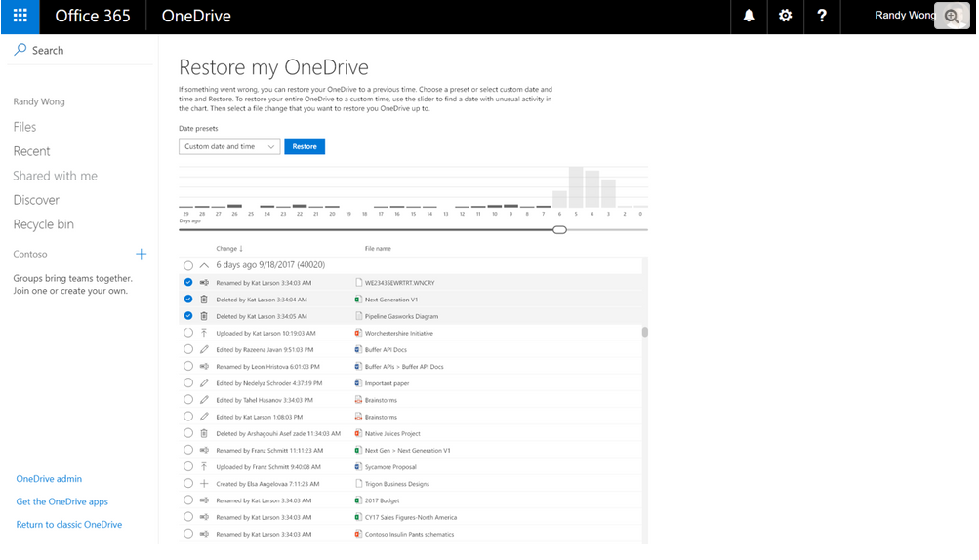979x560 pixels.
Task: Open the Custom date and time dropdown
Action: pyautogui.click(x=229, y=146)
